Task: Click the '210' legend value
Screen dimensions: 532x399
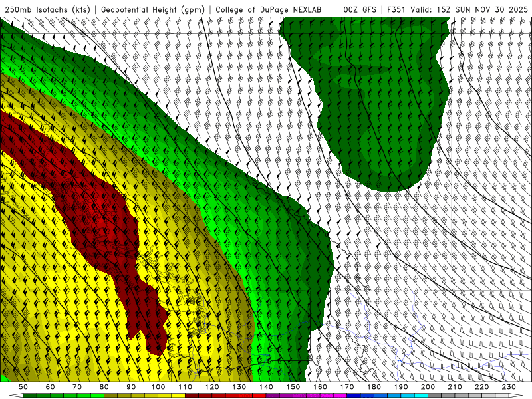Action: coord(455,387)
